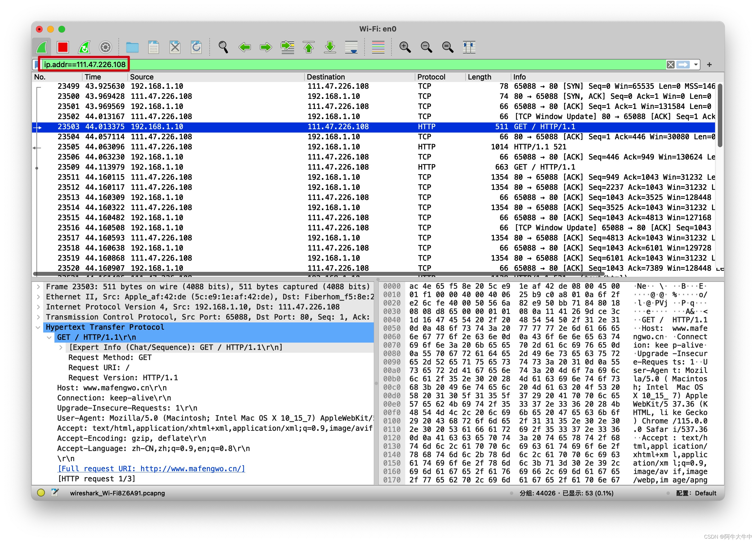Select packet 23520 row
Viewport: 756px width, 542px height.
373,268
